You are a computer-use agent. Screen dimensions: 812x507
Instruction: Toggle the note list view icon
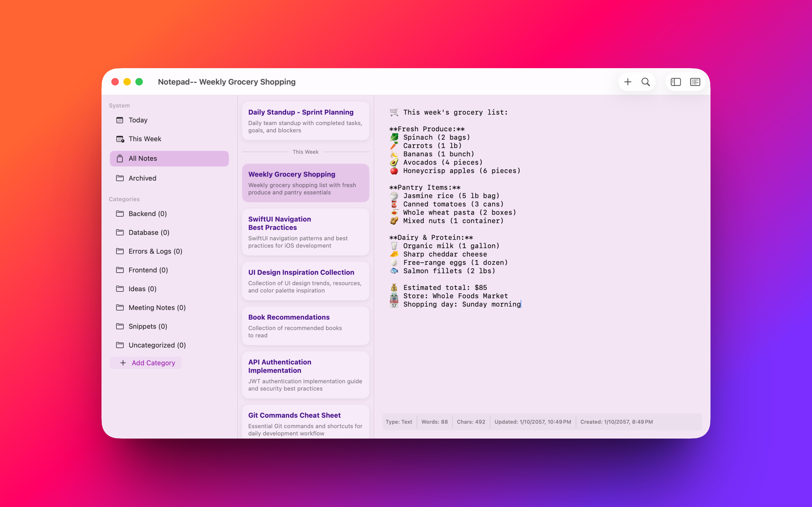[694, 81]
